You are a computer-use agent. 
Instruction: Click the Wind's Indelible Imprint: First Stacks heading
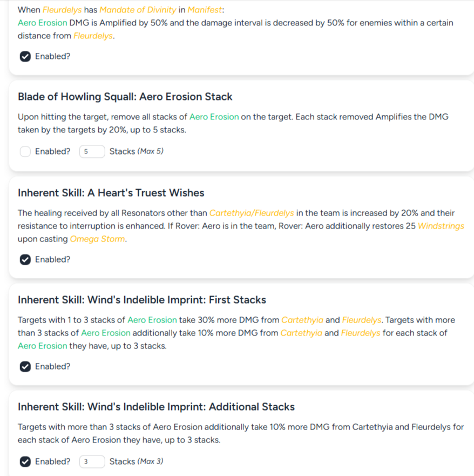(141, 300)
